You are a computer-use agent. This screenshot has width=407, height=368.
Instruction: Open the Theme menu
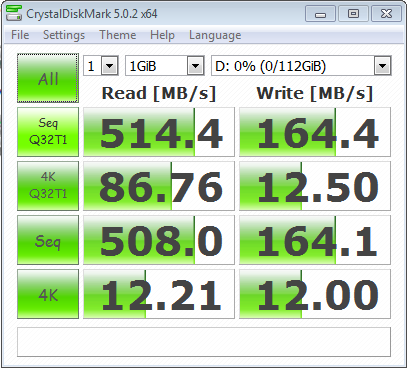pyautogui.click(x=118, y=35)
